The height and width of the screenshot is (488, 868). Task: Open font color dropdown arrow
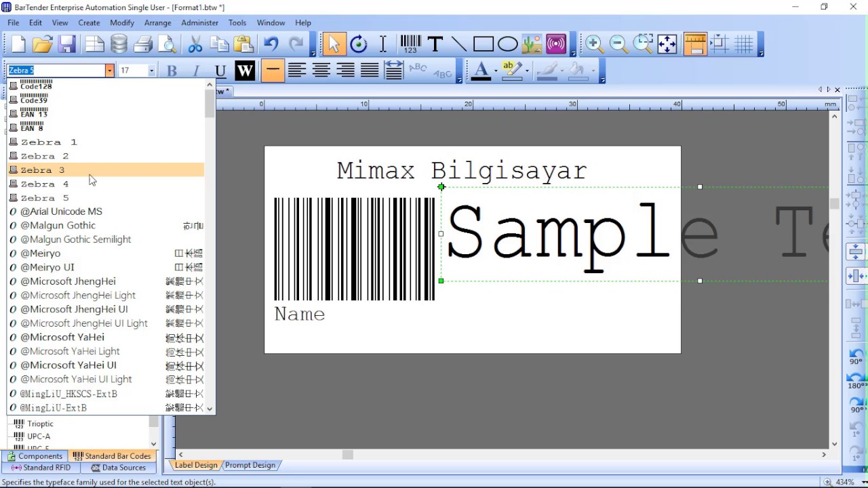click(496, 70)
